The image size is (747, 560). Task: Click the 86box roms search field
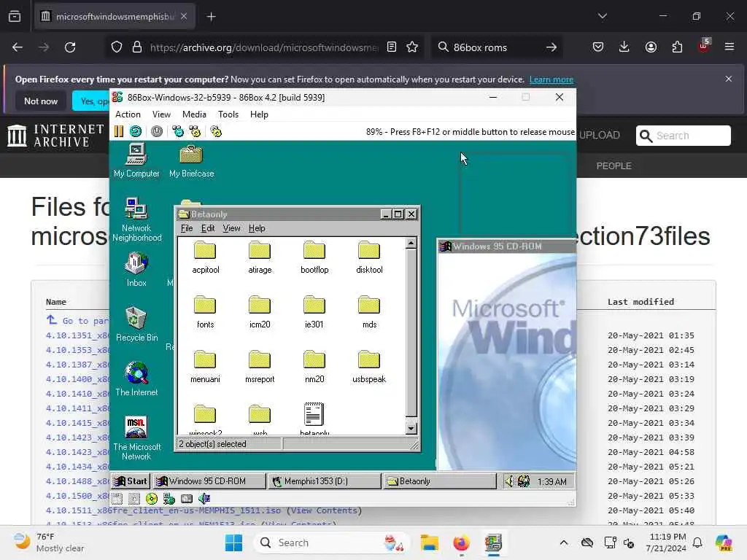point(497,47)
